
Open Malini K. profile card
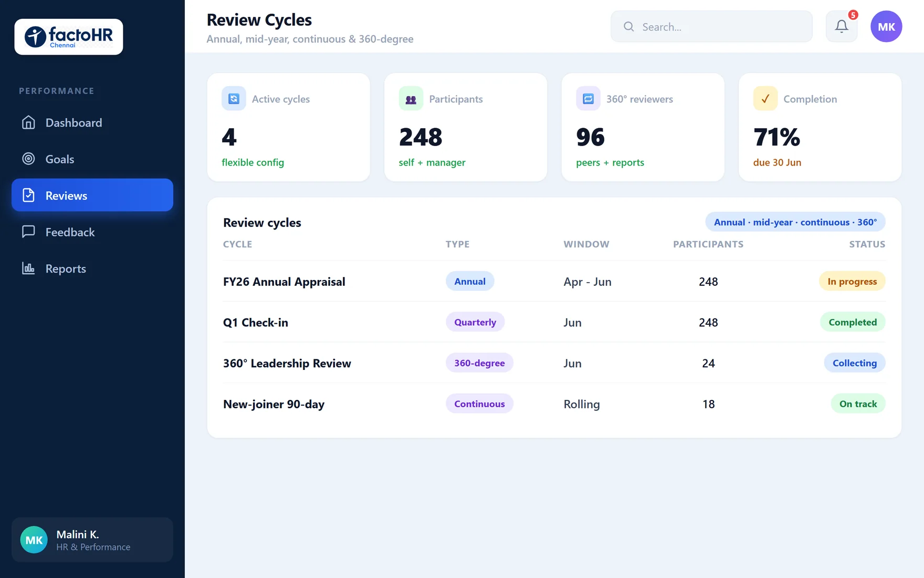(x=92, y=540)
